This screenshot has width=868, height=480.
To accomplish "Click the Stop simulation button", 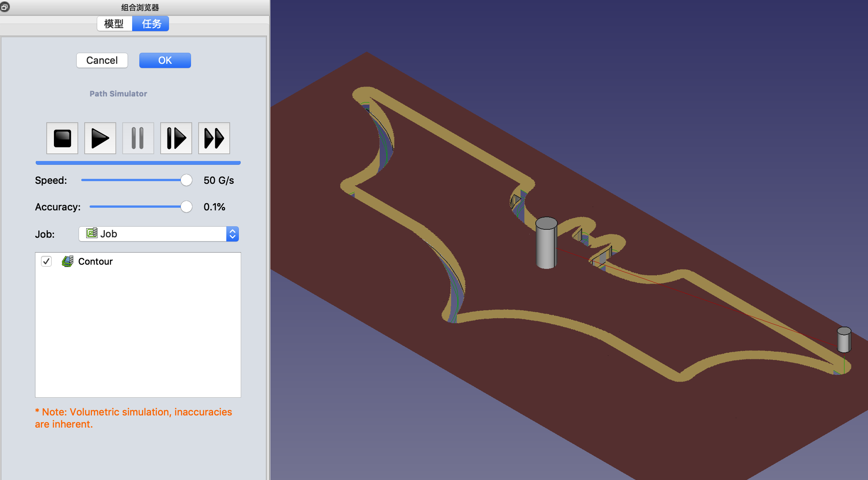I will [62, 138].
